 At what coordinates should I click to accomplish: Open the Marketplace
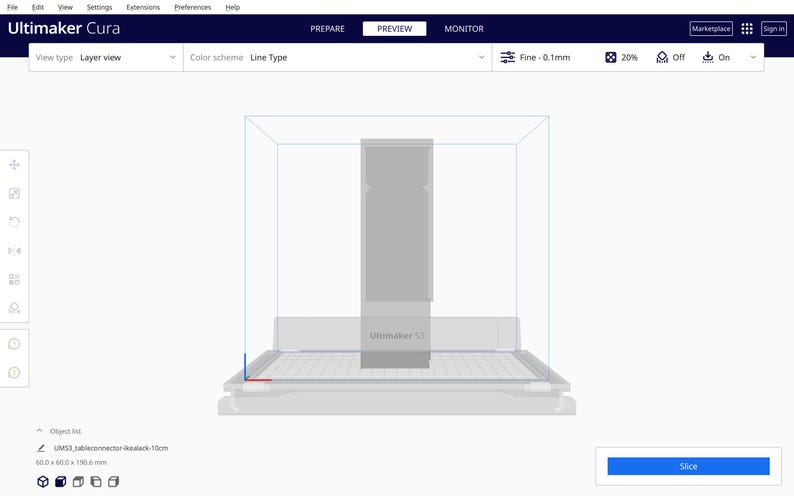[x=711, y=28]
